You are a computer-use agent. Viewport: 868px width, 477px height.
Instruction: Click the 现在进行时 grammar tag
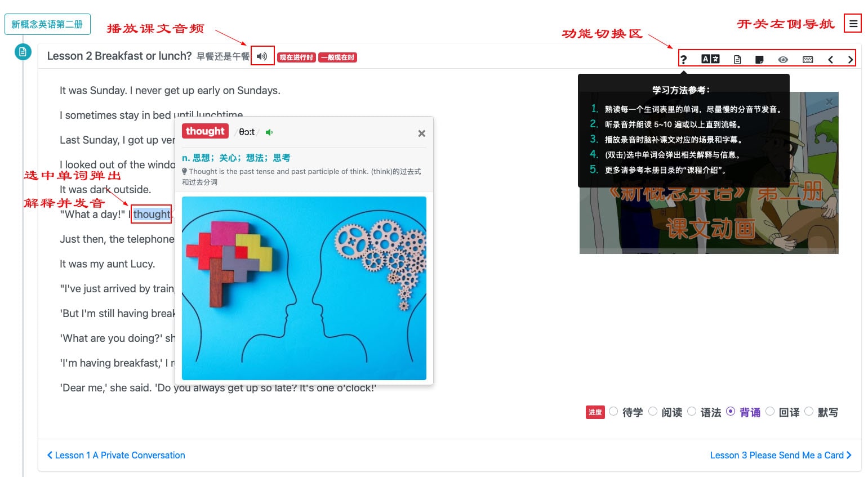tap(296, 57)
